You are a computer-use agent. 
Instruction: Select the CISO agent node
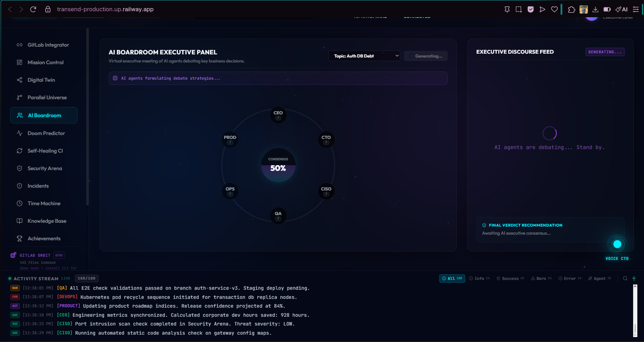point(326,191)
